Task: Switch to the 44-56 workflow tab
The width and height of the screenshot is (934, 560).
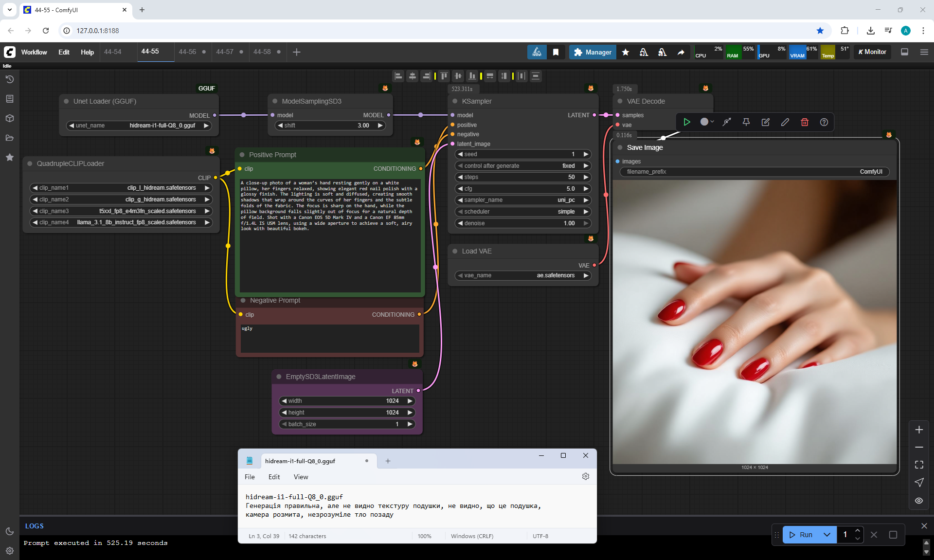Action: coord(187,52)
